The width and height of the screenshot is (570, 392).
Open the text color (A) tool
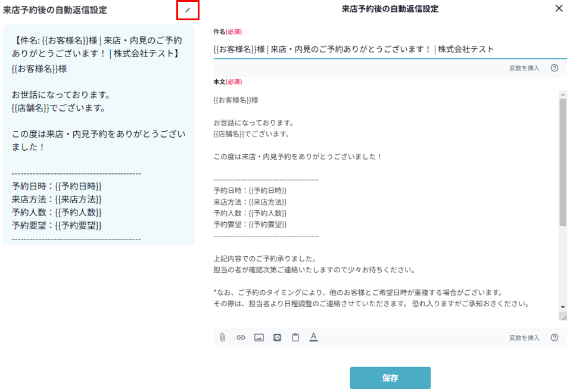(x=313, y=337)
